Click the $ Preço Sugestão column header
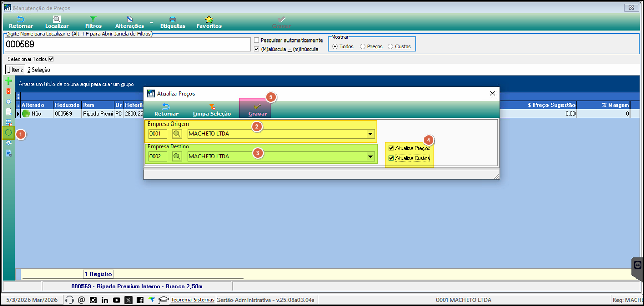 (x=538, y=105)
